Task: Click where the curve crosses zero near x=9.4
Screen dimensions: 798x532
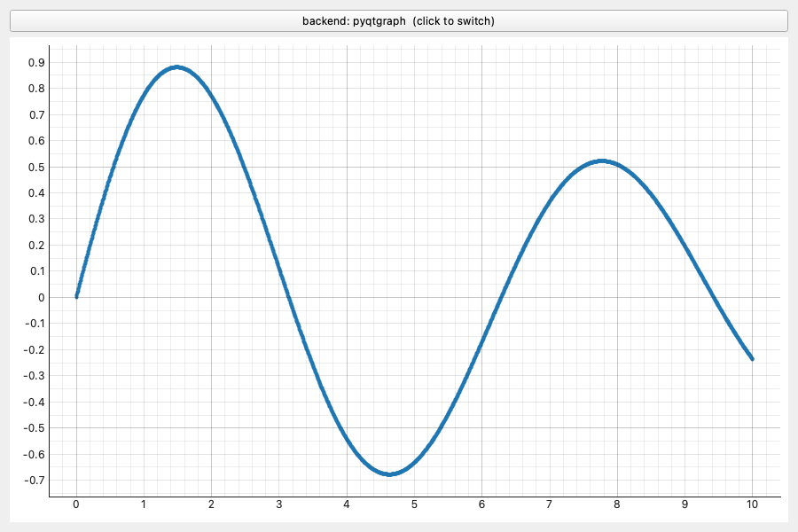Action: pyautogui.click(x=714, y=297)
